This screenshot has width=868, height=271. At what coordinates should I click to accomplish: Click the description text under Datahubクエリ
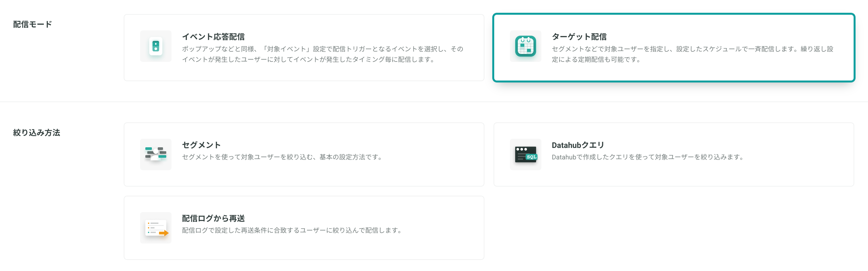(648, 157)
